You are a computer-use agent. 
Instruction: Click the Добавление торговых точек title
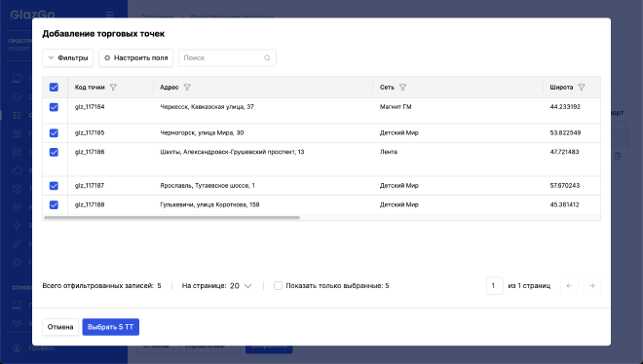click(103, 34)
